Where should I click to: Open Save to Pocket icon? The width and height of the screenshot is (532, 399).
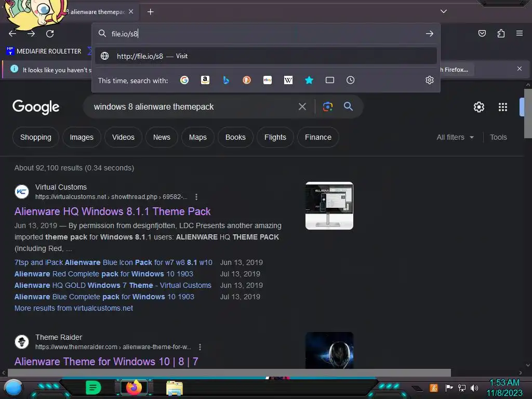click(x=482, y=33)
